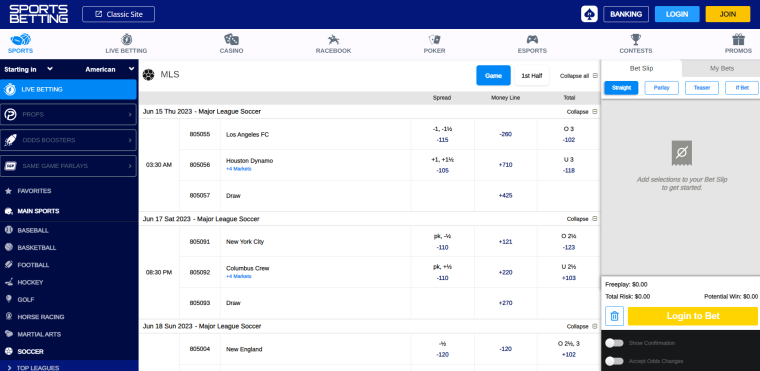Viewport: 760px width, 371px height.
Task: Click the Football icon in sidebar
Action: (8, 265)
